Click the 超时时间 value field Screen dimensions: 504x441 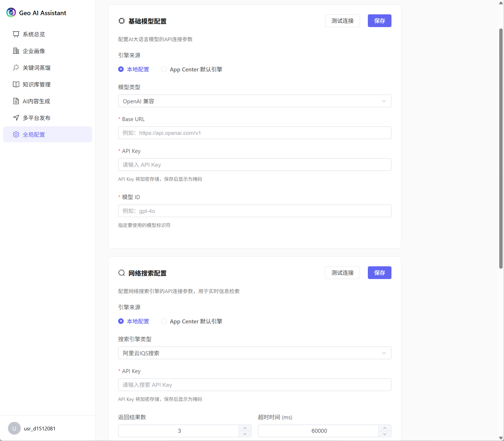point(319,431)
